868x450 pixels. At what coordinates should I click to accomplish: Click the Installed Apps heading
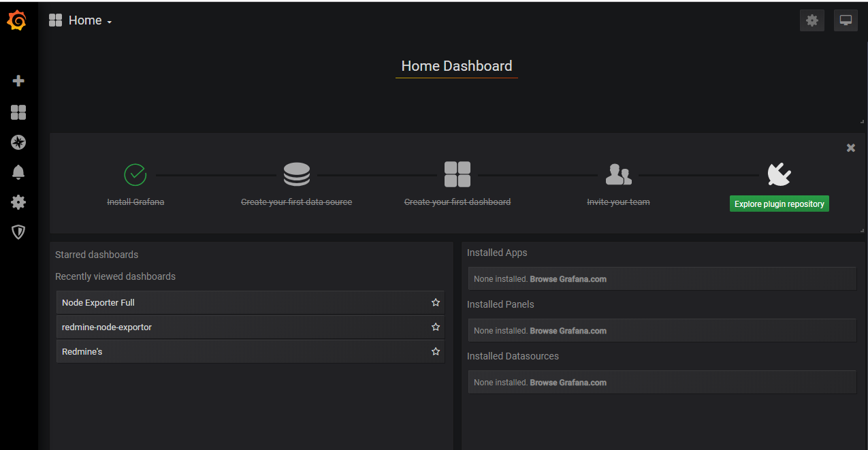(497, 253)
